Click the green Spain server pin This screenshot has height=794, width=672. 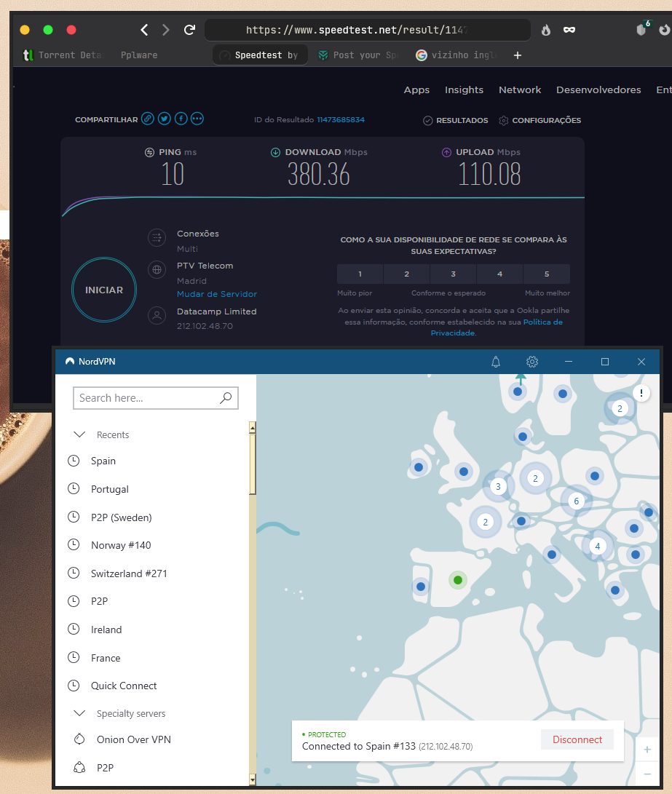[458, 580]
